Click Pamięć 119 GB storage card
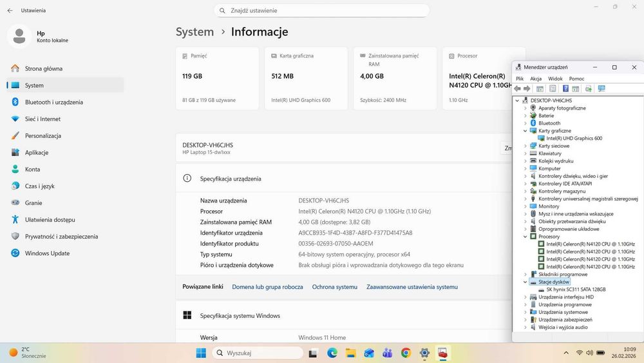The image size is (644, 363). pyautogui.click(x=217, y=79)
